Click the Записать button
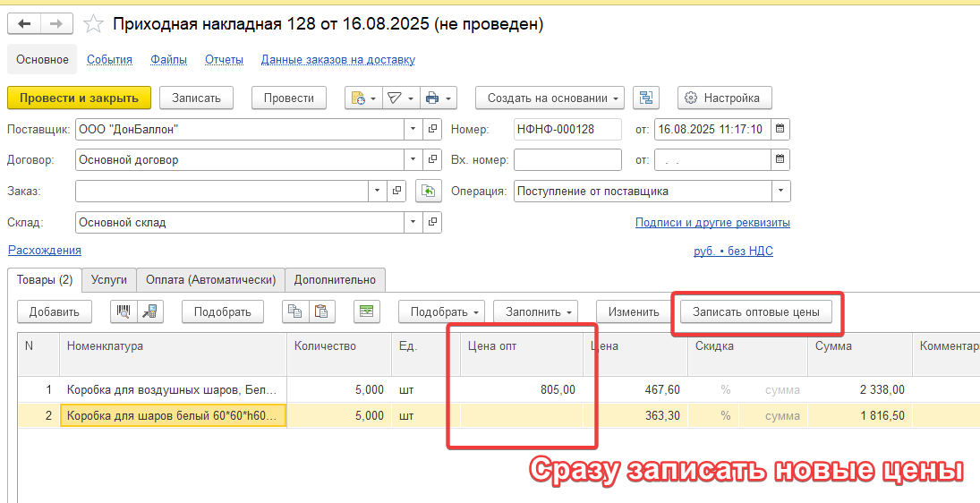 click(196, 98)
